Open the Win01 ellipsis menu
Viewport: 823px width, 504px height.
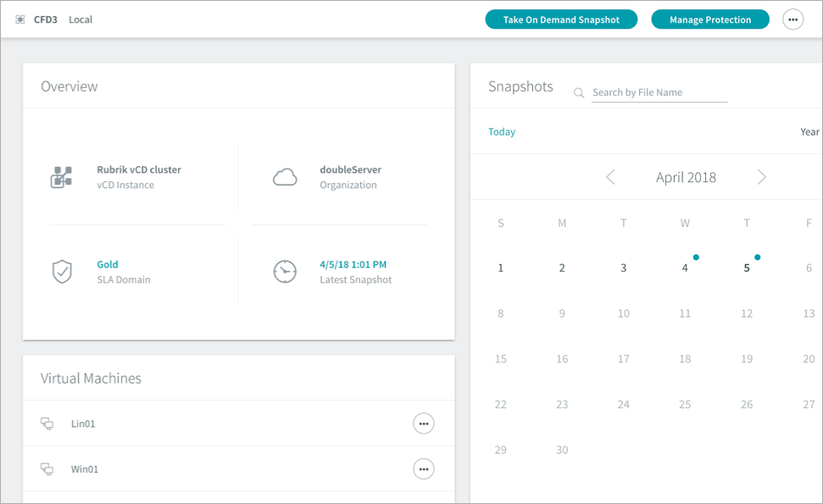pos(424,469)
